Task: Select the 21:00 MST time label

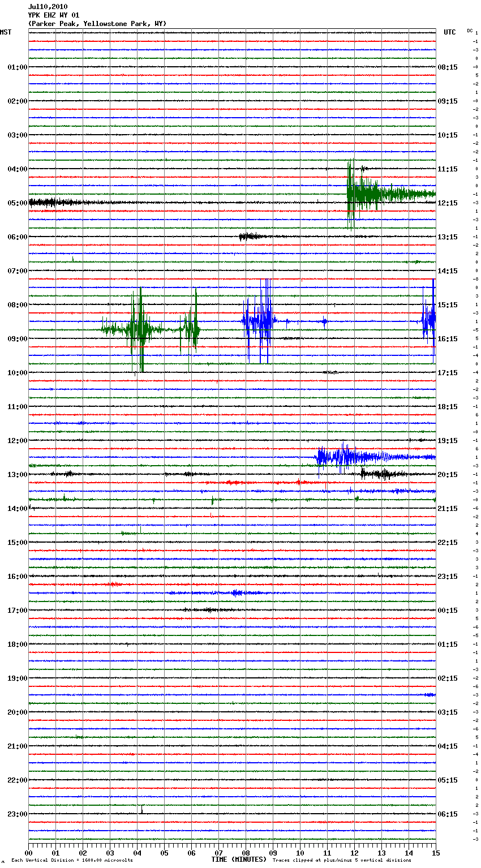Action: coord(17,746)
